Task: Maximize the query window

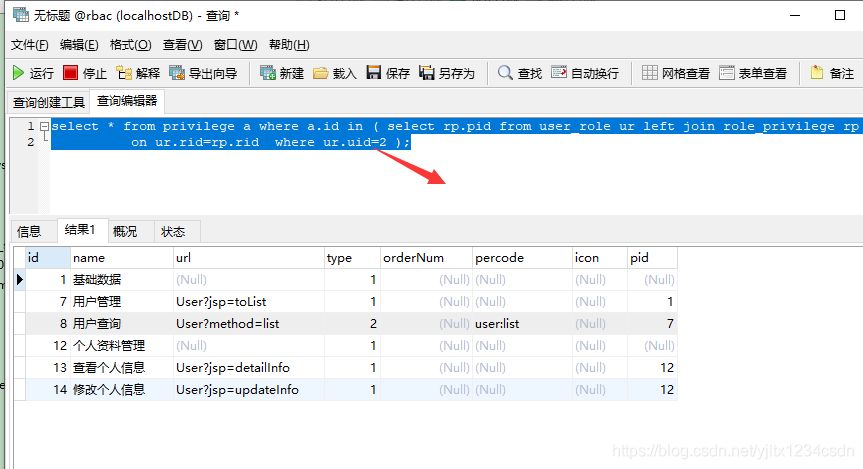Action: point(840,15)
